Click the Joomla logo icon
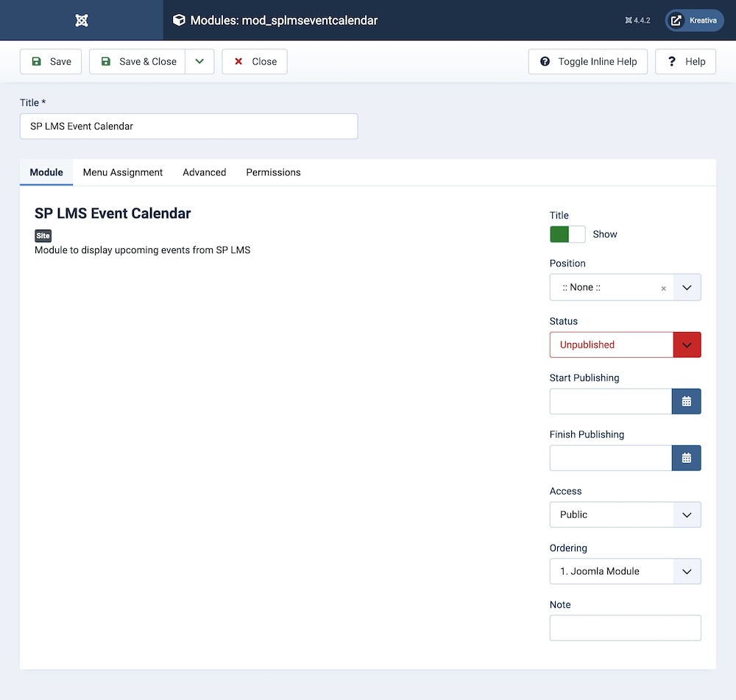The width and height of the screenshot is (736, 700). 82,20
